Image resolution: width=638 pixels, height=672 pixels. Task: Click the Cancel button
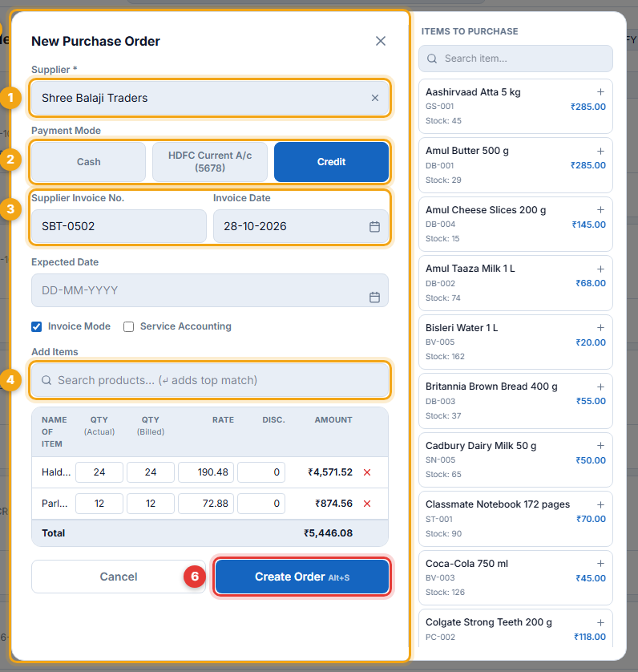click(x=119, y=577)
